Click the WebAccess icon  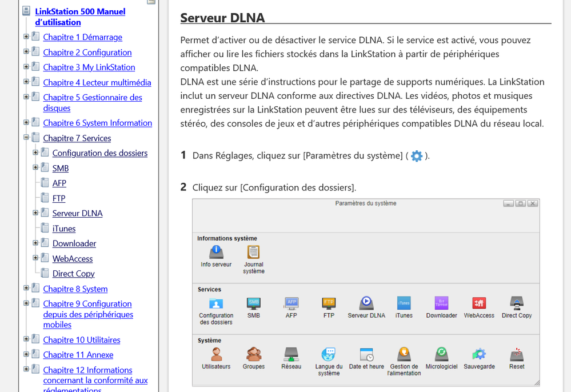click(479, 303)
